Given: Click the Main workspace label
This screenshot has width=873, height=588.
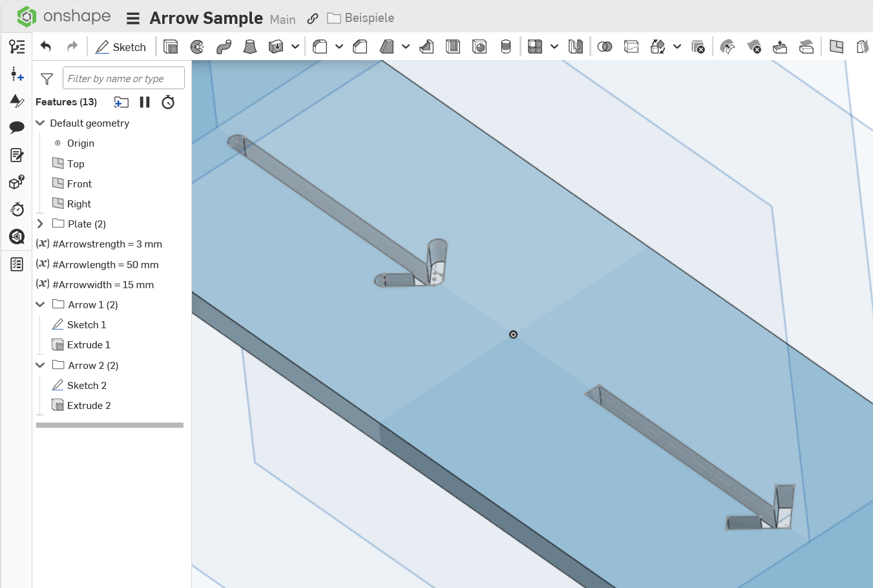Looking at the screenshot, I should (x=283, y=19).
